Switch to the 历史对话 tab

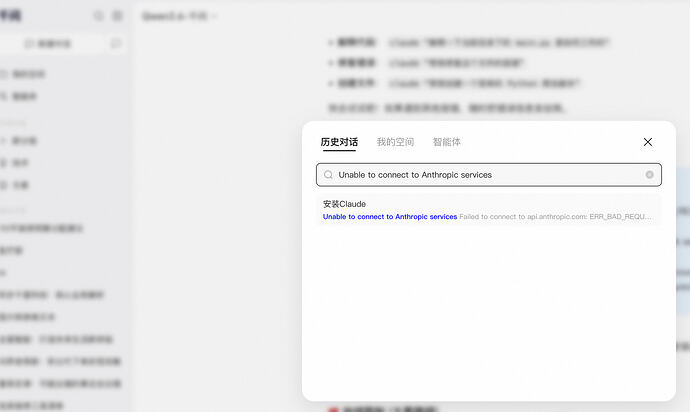click(x=339, y=142)
